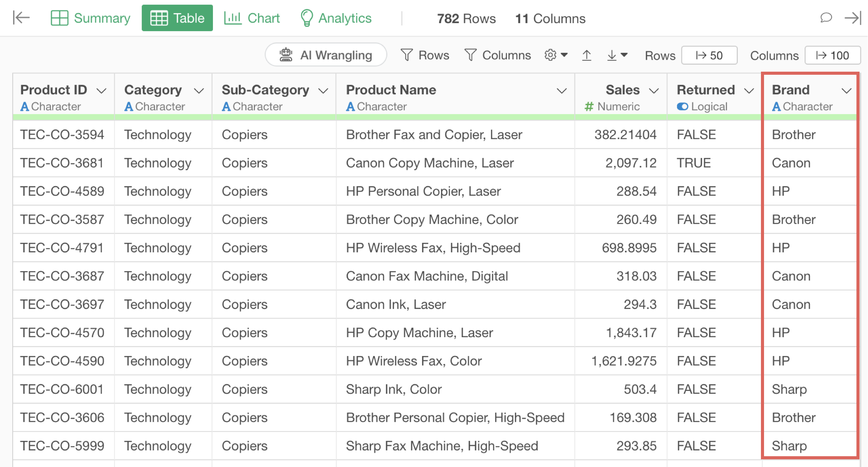The width and height of the screenshot is (868, 467).
Task: Click the expand right panel arrow icon
Action: point(852,18)
